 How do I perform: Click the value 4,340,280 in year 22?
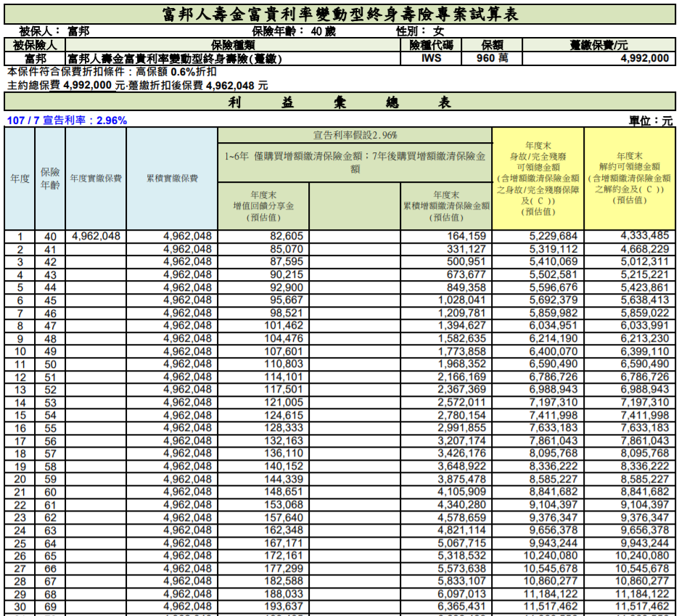tap(461, 505)
